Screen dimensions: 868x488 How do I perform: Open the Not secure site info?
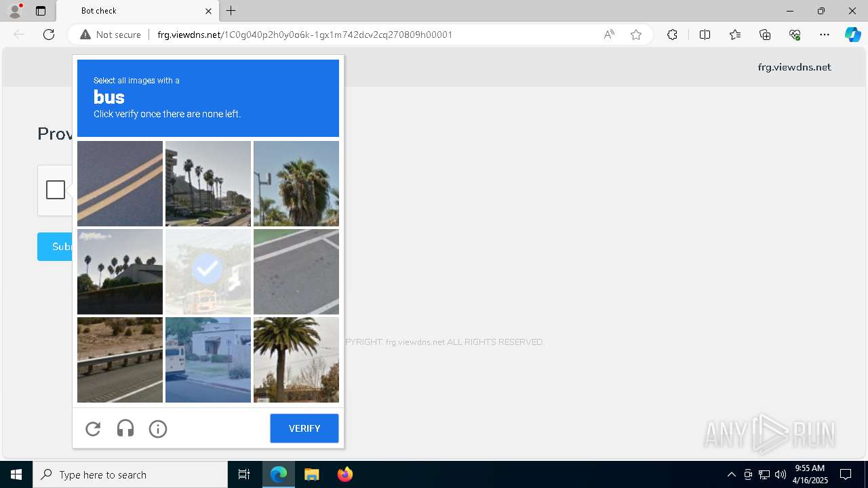tap(111, 35)
